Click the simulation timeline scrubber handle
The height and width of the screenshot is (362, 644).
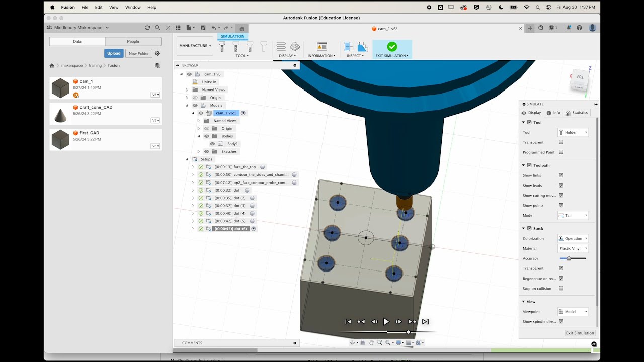click(x=408, y=332)
